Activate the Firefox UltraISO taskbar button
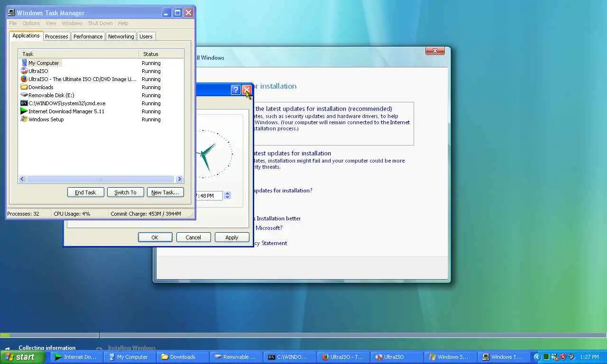 click(342, 357)
